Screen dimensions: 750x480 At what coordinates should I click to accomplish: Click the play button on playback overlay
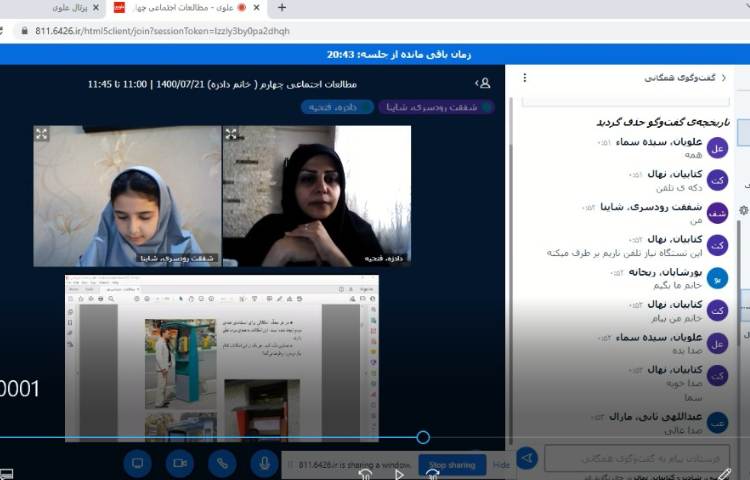point(398,475)
